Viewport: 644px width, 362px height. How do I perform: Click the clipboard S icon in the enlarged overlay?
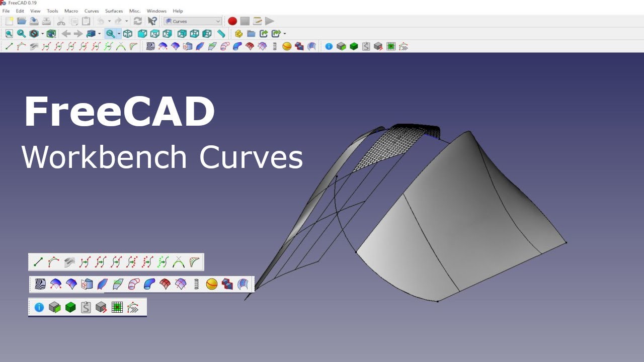(86, 307)
